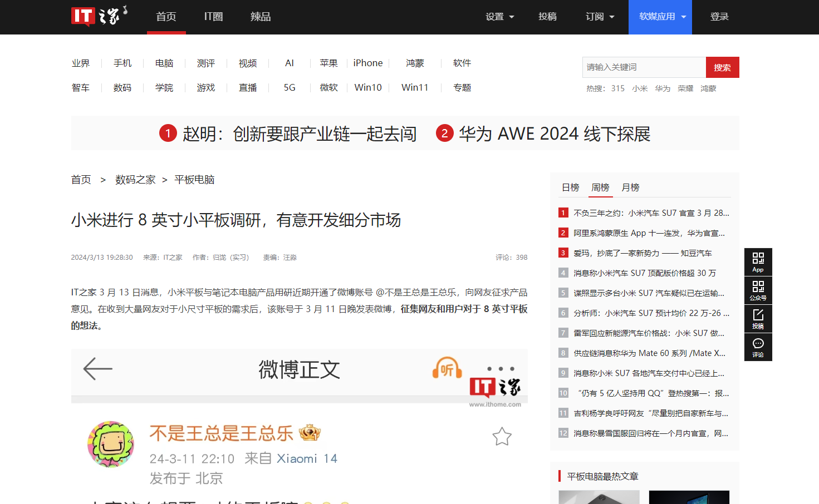819x504 pixels.
Task: Open ranked article 阿里系鸿蒙原生 App
Action: [649, 233]
